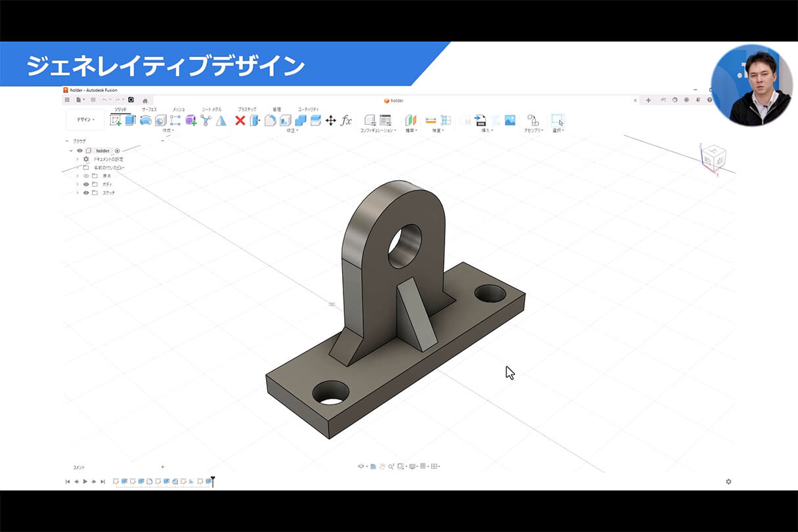Select the window Select tool
The width and height of the screenshot is (798, 532).
click(x=557, y=120)
